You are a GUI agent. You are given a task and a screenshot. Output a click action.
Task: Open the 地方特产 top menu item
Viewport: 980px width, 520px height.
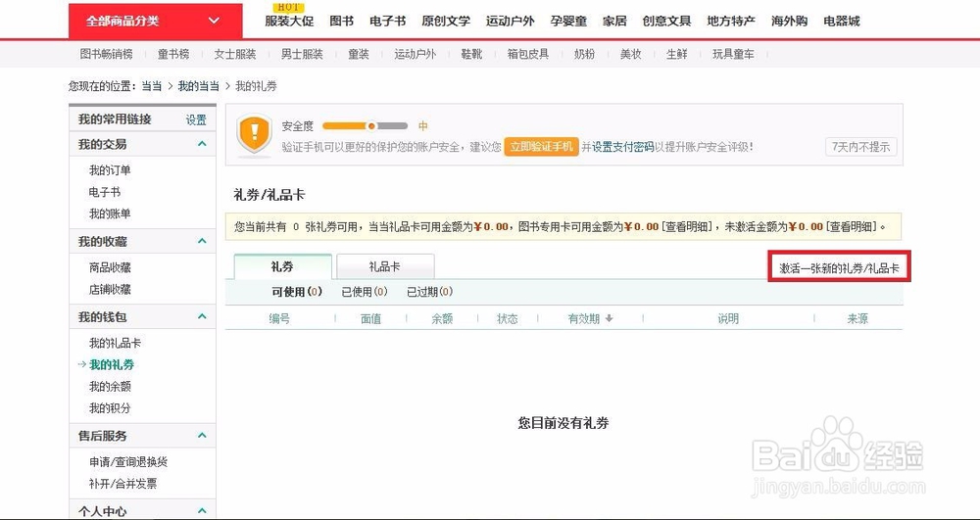[x=731, y=22]
